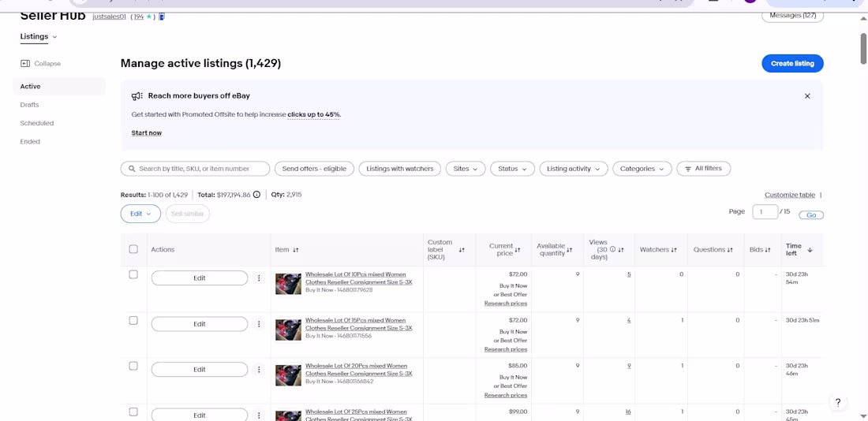Click the page number input box
Viewport: 868px width, 421px height.
pyautogui.click(x=765, y=212)
